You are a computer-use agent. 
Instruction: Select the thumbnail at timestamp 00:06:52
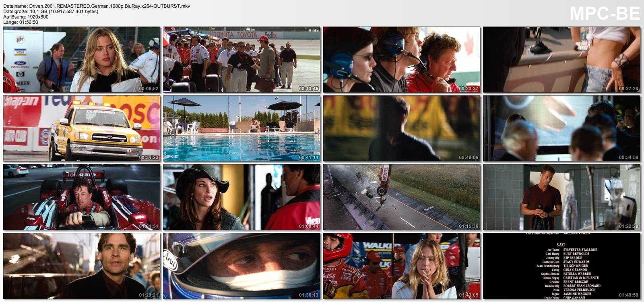pos(82,60)
